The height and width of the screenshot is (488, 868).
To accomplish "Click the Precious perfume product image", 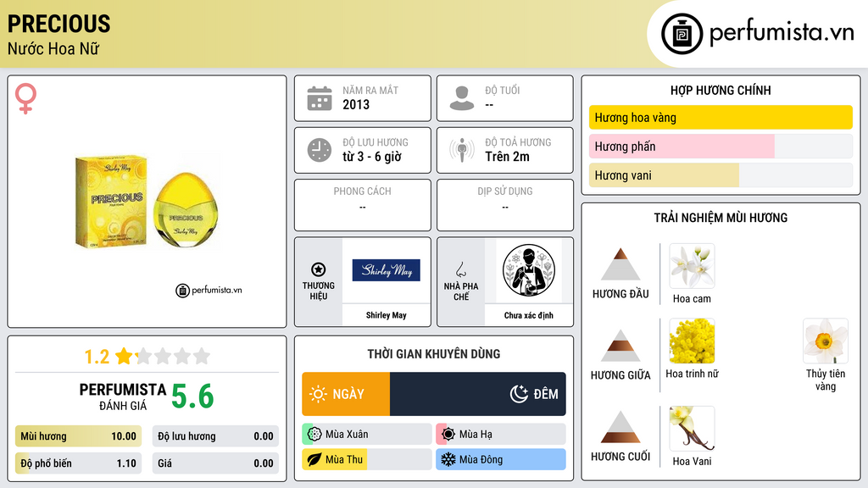I will 147,202.
